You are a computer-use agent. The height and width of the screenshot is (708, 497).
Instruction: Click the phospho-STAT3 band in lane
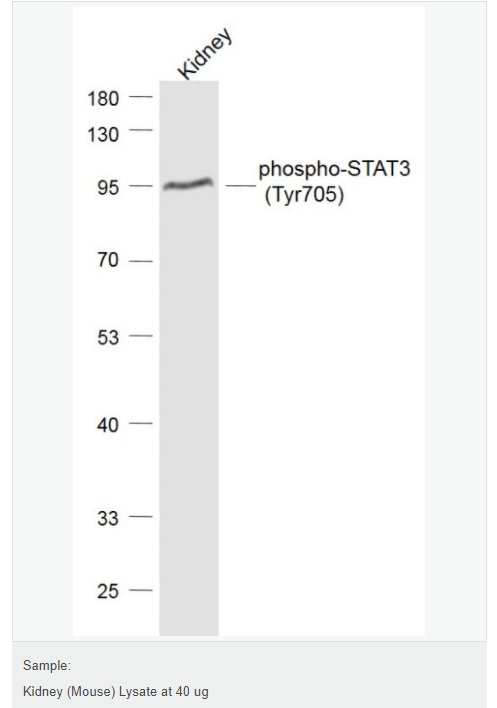point(188,184)
